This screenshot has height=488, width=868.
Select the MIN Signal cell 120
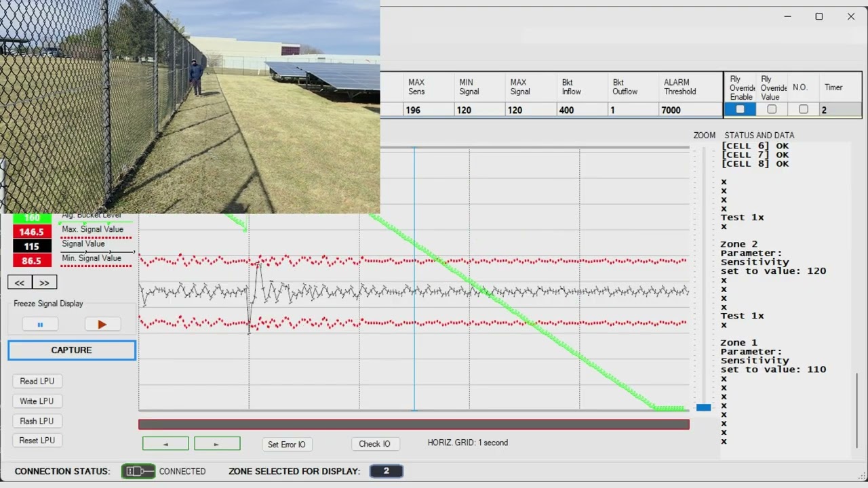pyautogui.click(x=480, y=110)
